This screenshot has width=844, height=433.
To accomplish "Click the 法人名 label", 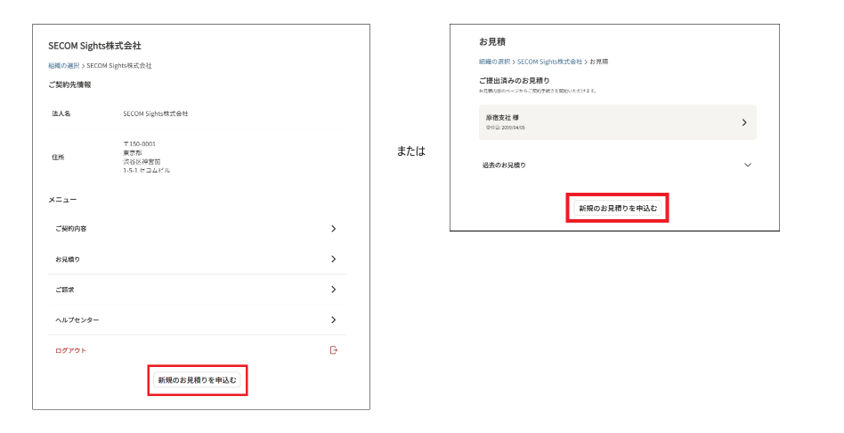I will pos(61,114).
